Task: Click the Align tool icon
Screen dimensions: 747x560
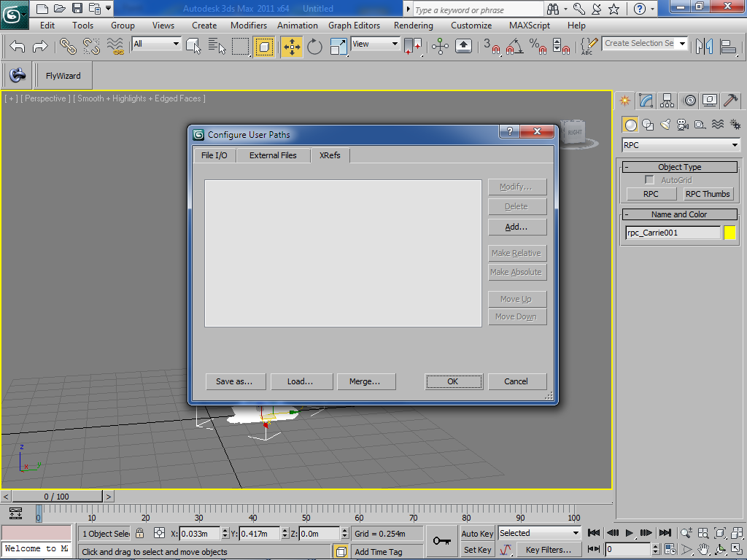Action: pos(728,46)
